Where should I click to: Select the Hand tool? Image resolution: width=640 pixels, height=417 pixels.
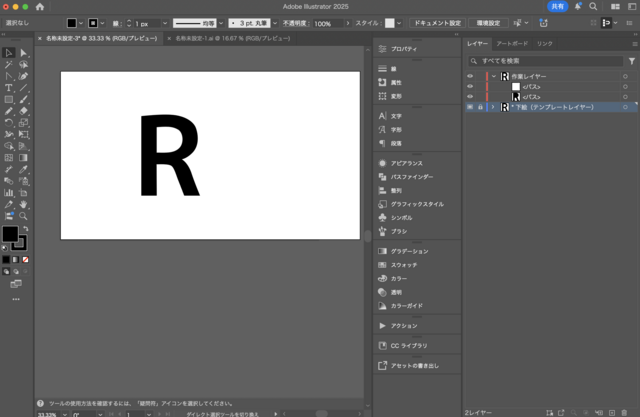point(23,204)
